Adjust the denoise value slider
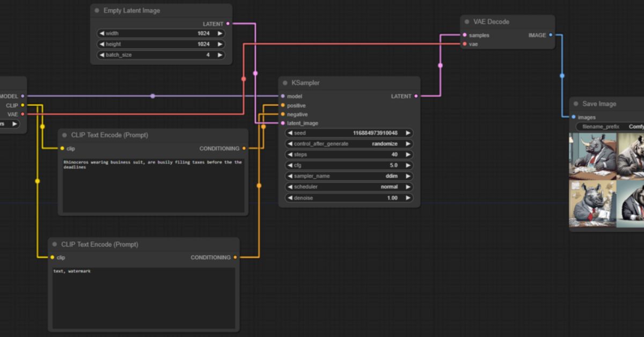 (x=349, y=198)
